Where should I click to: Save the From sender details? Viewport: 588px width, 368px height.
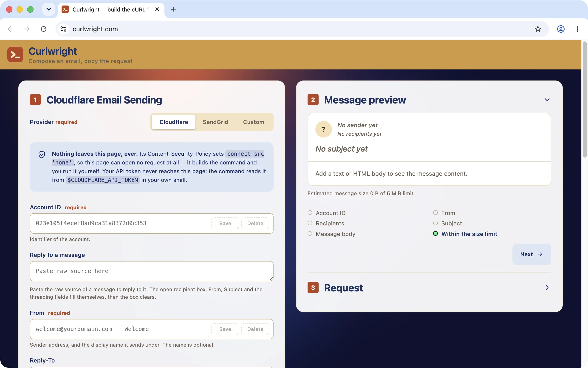(225, 329)
